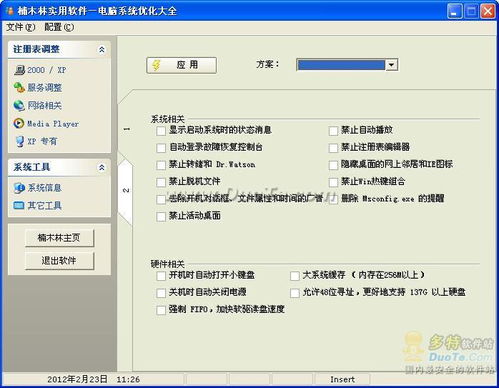Viewport: 499px width, 388px height.
Task: Click the Insert status bar indicator
Action: tap(342, 379)
